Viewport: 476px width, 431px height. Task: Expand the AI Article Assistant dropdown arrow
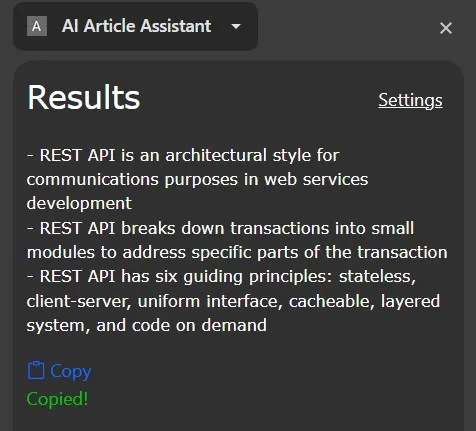tap(236, 26)
